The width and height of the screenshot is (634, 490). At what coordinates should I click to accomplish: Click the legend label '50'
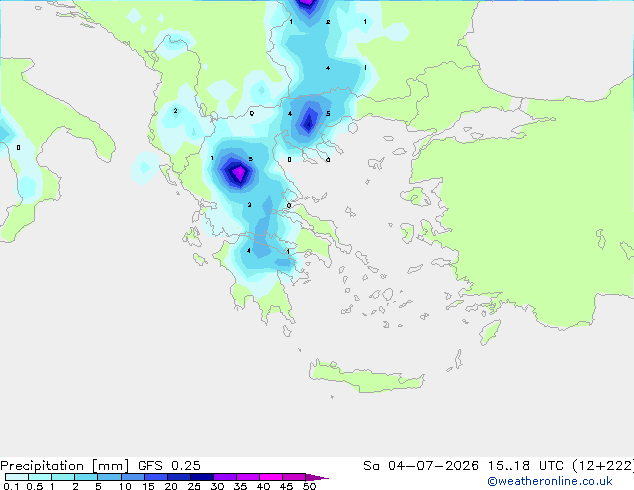pyautogui.click(x=309, y=486)
